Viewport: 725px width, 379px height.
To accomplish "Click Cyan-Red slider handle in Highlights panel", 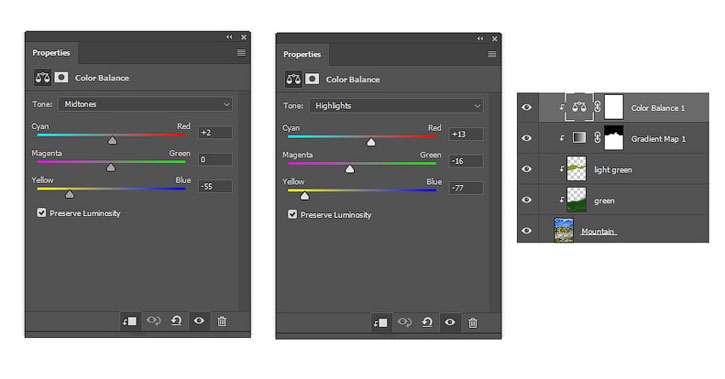I will point(371,142).
